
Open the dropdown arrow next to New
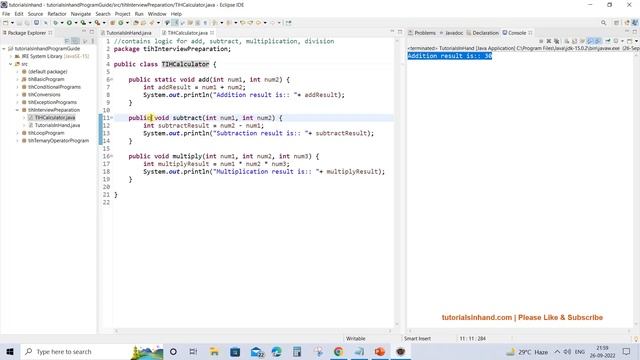[x=12, y=23]
